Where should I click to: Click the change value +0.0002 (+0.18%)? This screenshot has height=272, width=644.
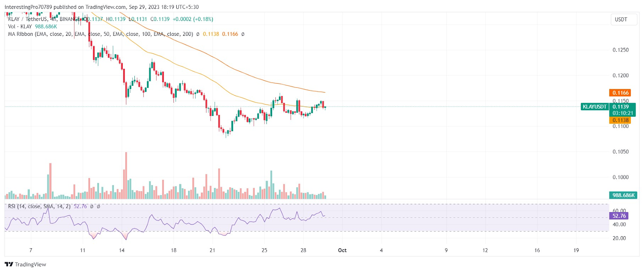point(193,19)
